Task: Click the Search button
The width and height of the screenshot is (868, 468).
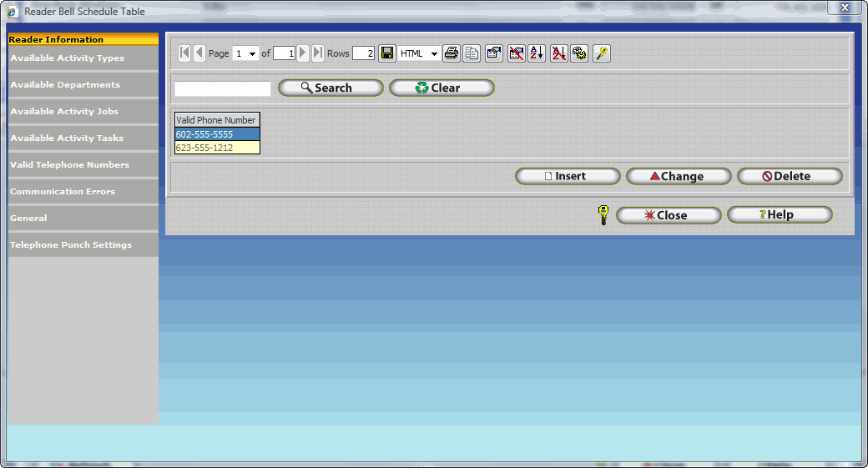Action: coord(331,88)
